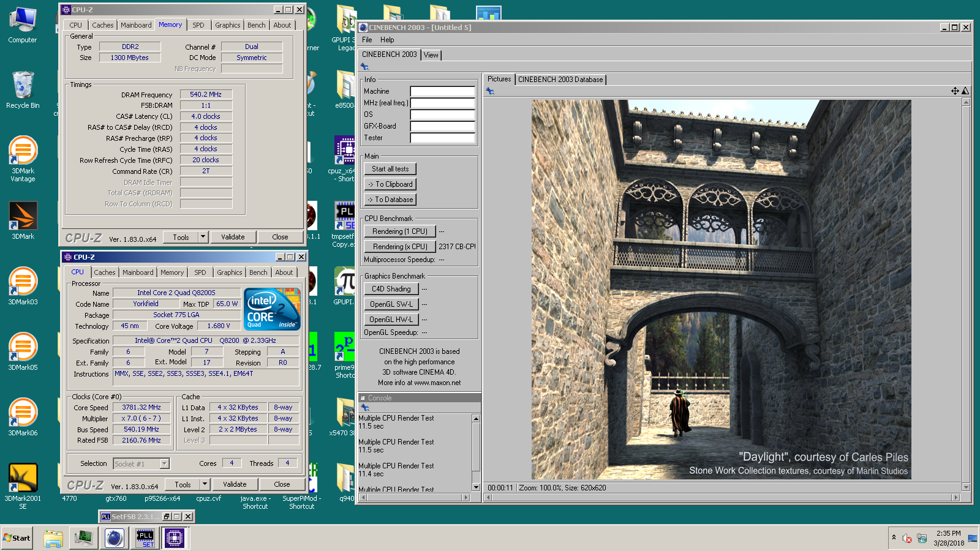Click Start all tests button
The width and height of the screenshot is (980, 551).
click(x=390, y=169)
